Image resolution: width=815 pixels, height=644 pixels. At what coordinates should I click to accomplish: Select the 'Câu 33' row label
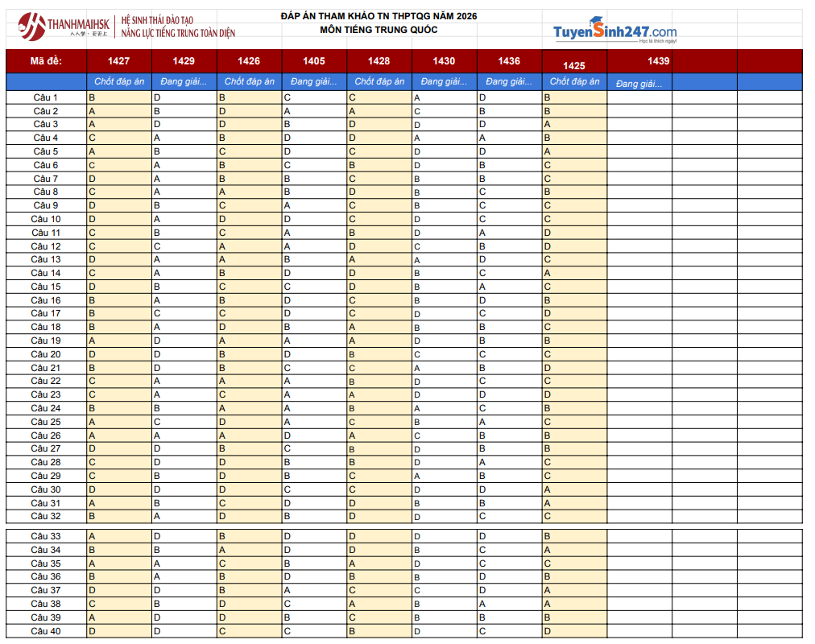(46, 536)
